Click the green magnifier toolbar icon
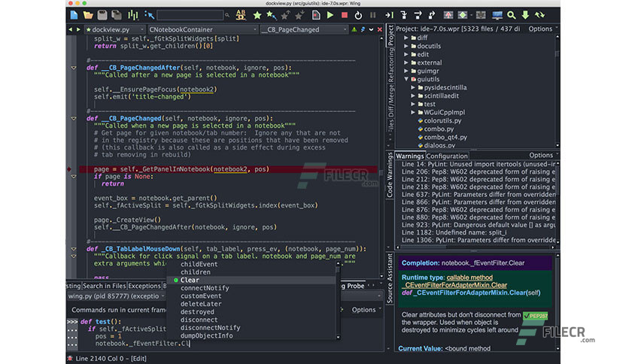The width and height of the screenshot is (629, 364). click(511, 15)
